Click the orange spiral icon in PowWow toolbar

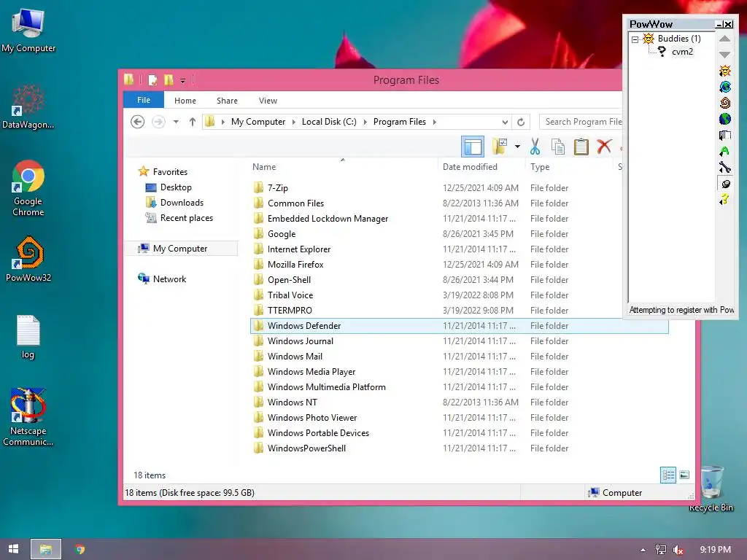click(725, 103)
